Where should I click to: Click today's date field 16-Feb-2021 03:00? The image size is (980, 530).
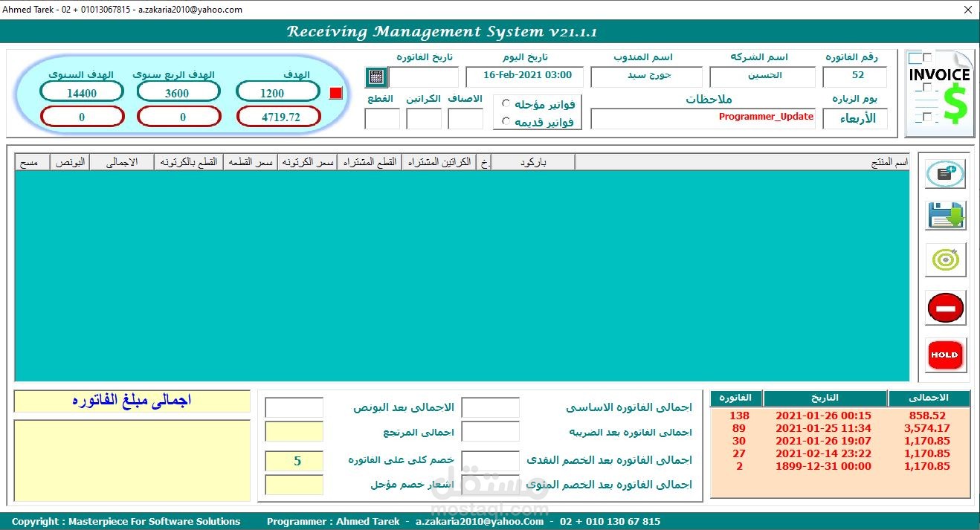524,77
